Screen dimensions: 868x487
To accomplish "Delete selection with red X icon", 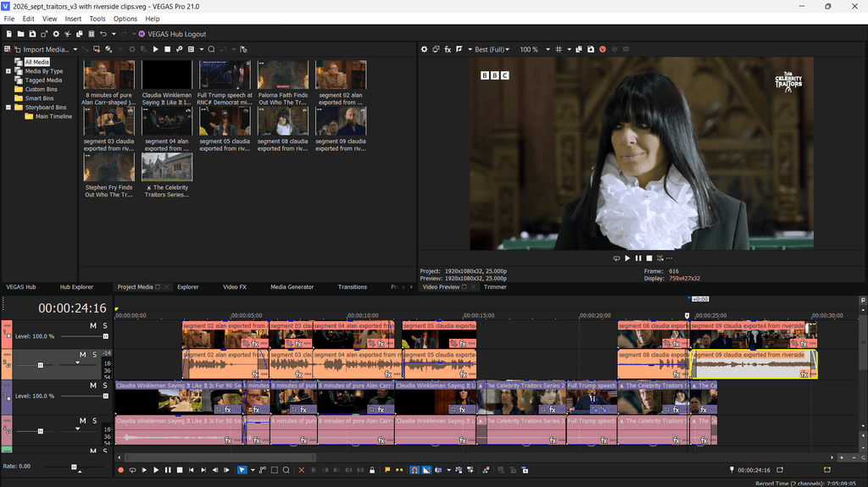I will (x=301, y=470).
